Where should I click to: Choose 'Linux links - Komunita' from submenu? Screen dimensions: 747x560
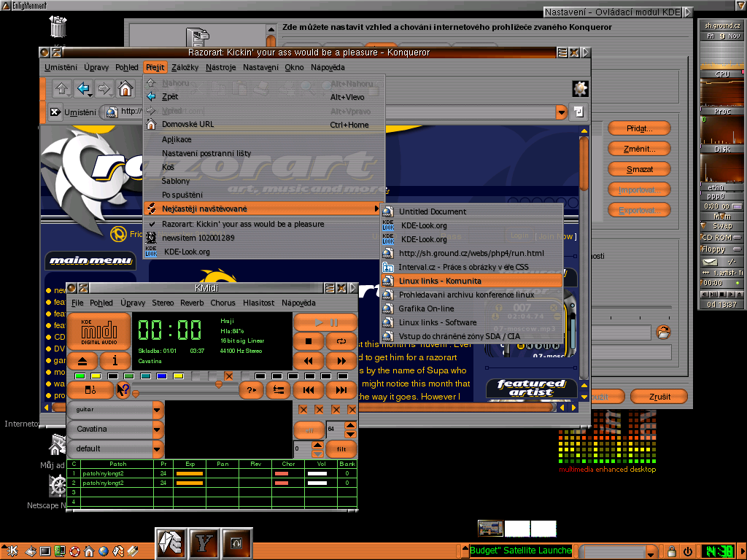click(x=472, y=281)
